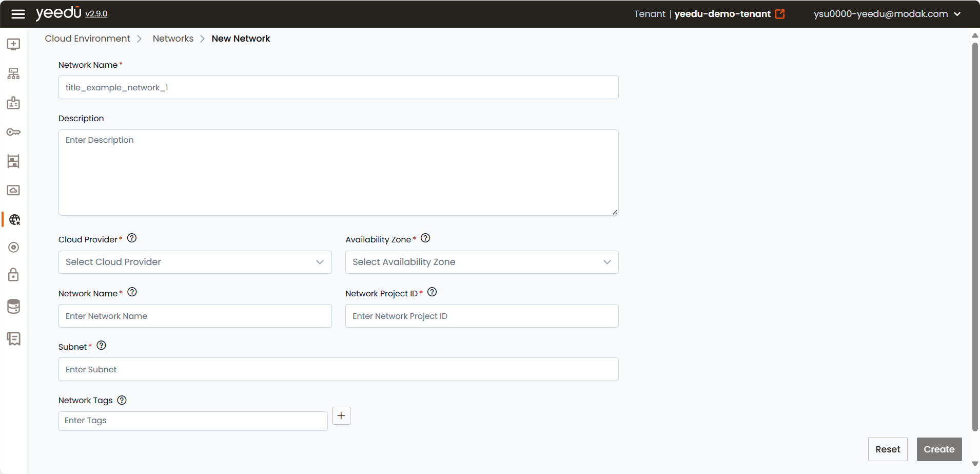Click help icon beside lower Network Name
This screenshot has width=980, height=474.
[x=132, y=292]
